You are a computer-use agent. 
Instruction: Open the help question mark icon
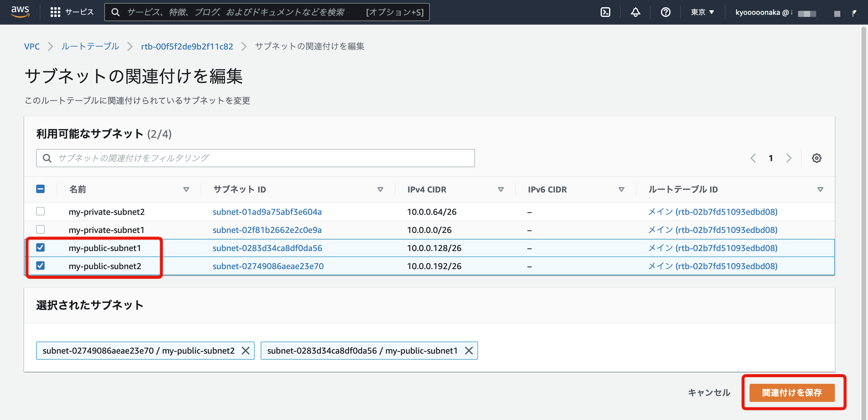665,12
